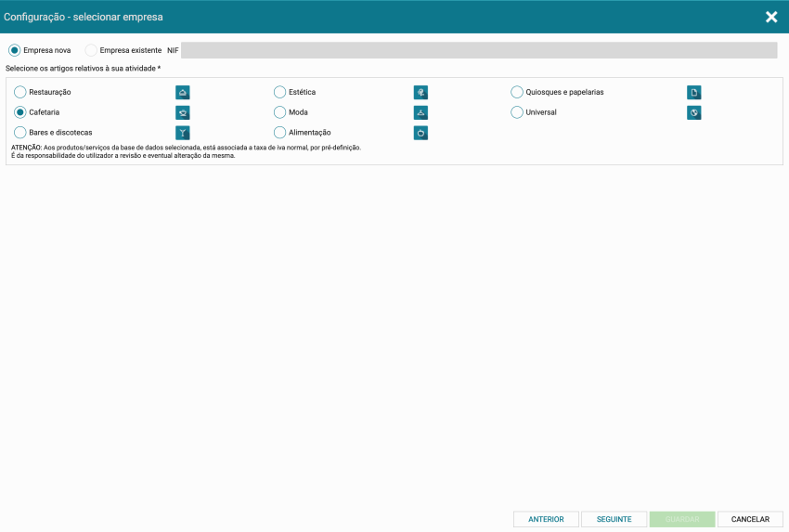Click the Moda hanger icon

click(x=420, y=112)
